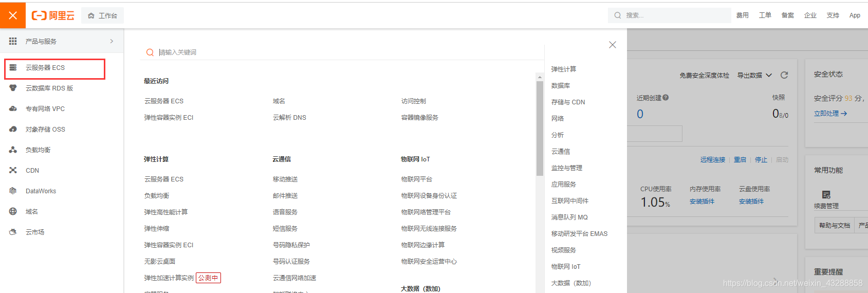Open 费用 in the top bar
Viewport: 868px width, 293px height.
(x=742, y=15)
